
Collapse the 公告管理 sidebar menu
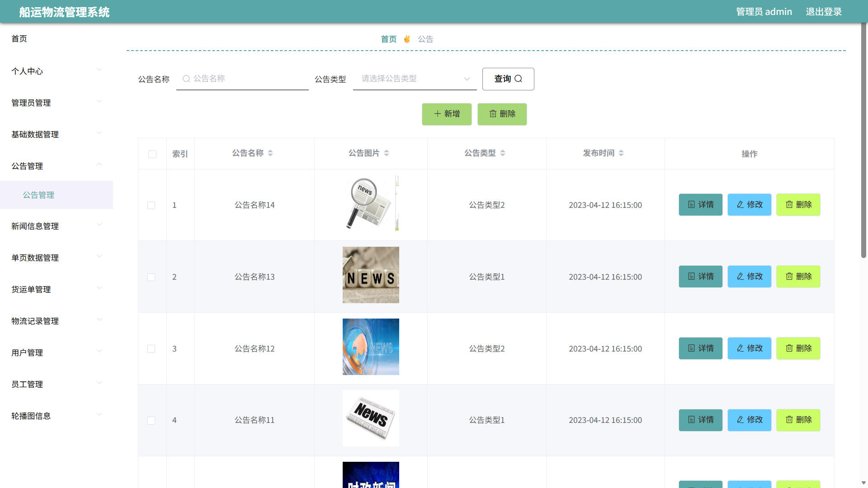coord(57,166)
